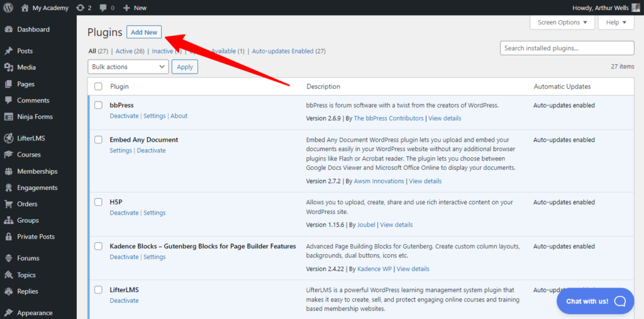This screenshot has width=644, height=319.
Task: Check the H5P plugin checkbox
Action: point(98,202)
